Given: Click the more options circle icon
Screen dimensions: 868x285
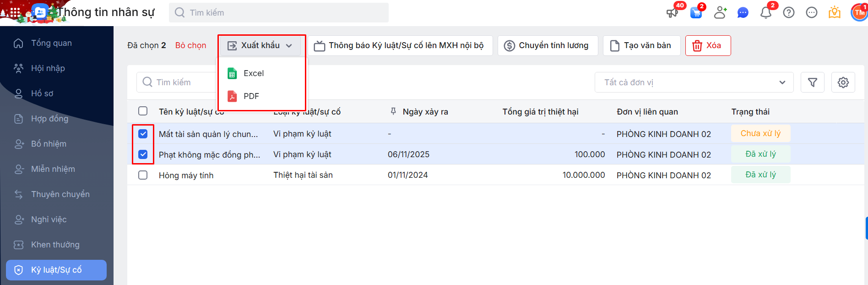Looking at the screenshot, I should pyautogui.click(x=812, y=13).
